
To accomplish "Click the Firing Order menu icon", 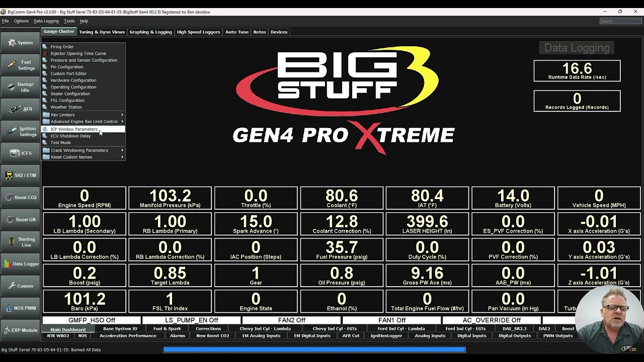I will click(x=45, y=47).
